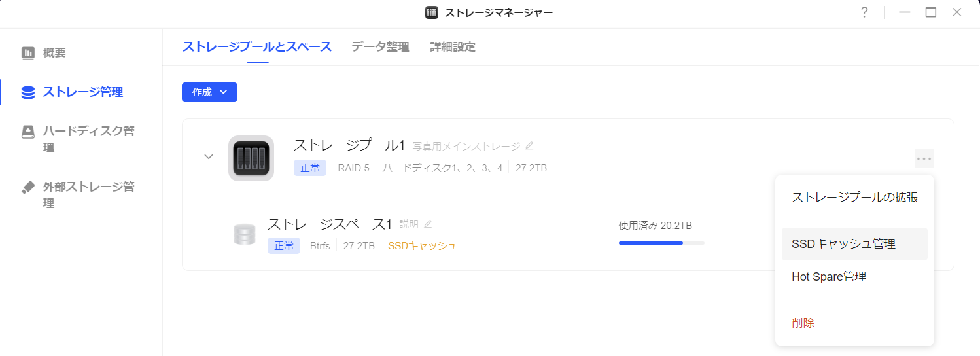Toggle the three-dot more options menu

(924, 158)
